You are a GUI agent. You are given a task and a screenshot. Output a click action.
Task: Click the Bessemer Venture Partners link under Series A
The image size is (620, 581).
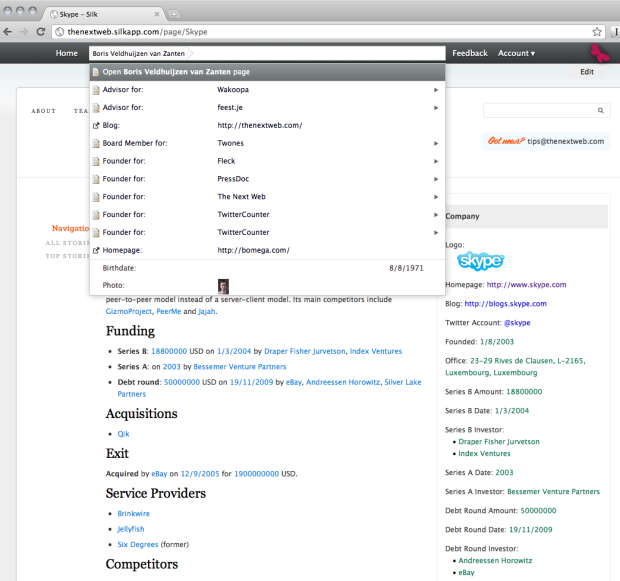[x=240, y=367]
